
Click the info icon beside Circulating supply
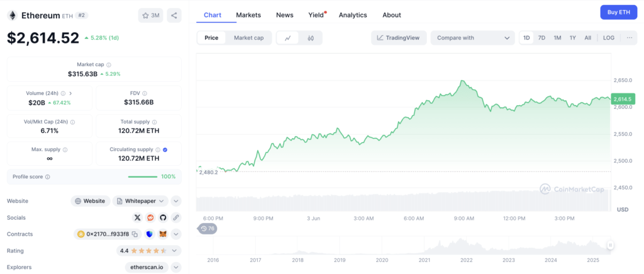tap(157, 150)
